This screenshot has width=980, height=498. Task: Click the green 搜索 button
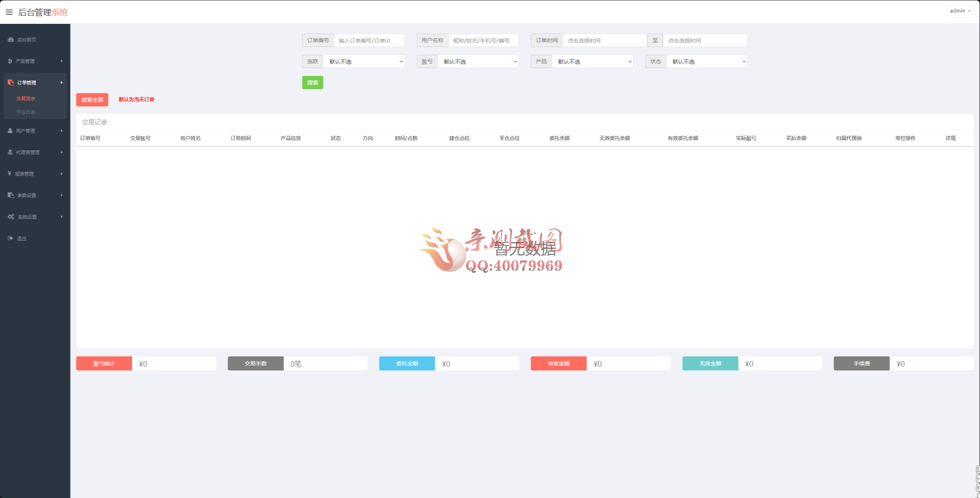click(312, 83)
